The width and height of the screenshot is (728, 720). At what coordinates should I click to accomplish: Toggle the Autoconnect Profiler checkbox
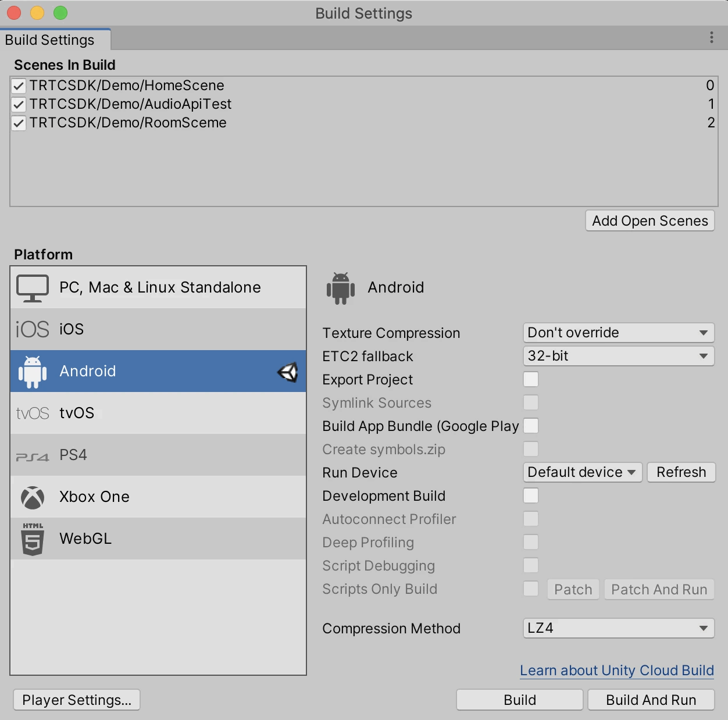click(x=531, y=519)
